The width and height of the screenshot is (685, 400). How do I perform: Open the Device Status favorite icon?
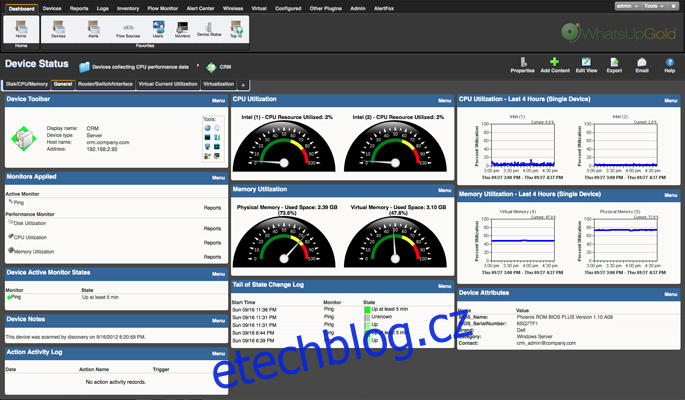(209, 29)
